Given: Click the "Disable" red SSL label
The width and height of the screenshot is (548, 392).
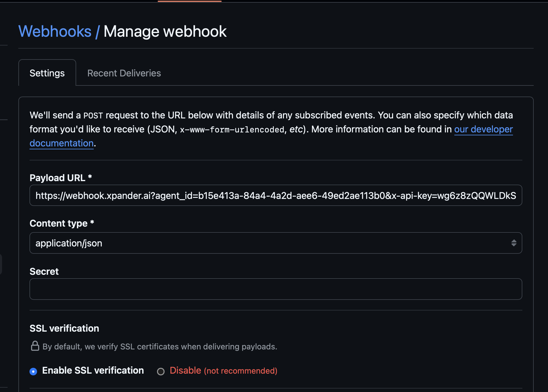Looking at the screenshot, I should point(185,370).
